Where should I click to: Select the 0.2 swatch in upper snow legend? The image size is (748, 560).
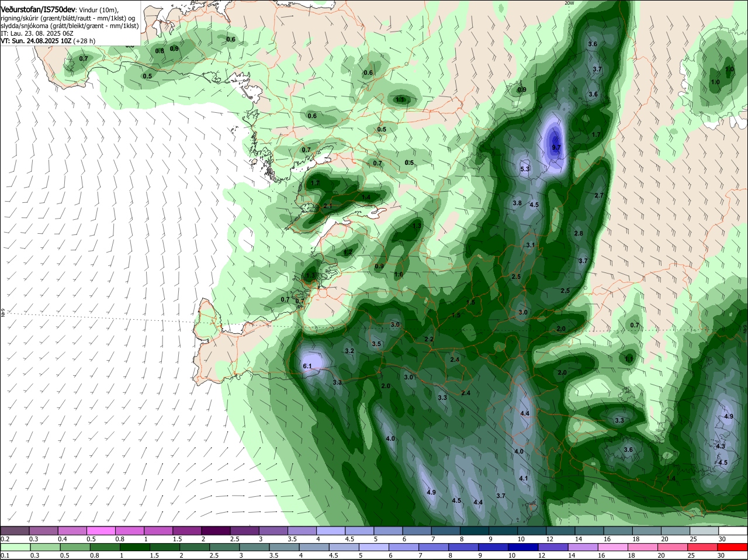tap(15, 531)
